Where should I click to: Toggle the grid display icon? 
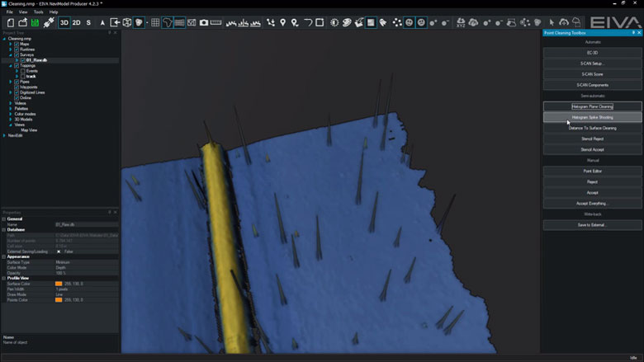[155, 22]
